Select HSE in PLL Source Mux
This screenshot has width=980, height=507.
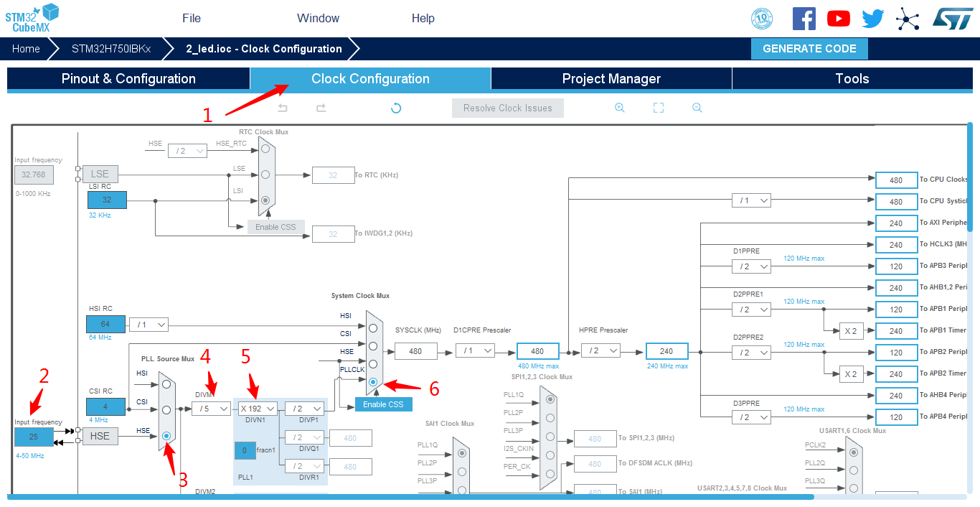point(166,436)
